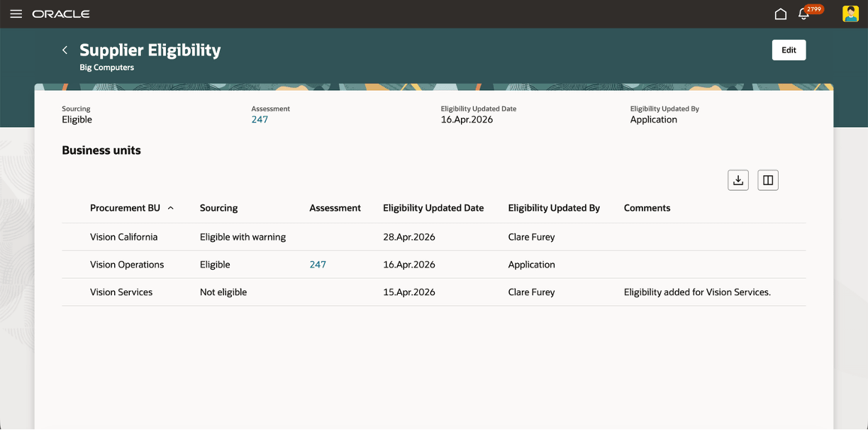Select the Vision Services cell
The width and height of the screenshot is (868, 430).
point(121,292)
